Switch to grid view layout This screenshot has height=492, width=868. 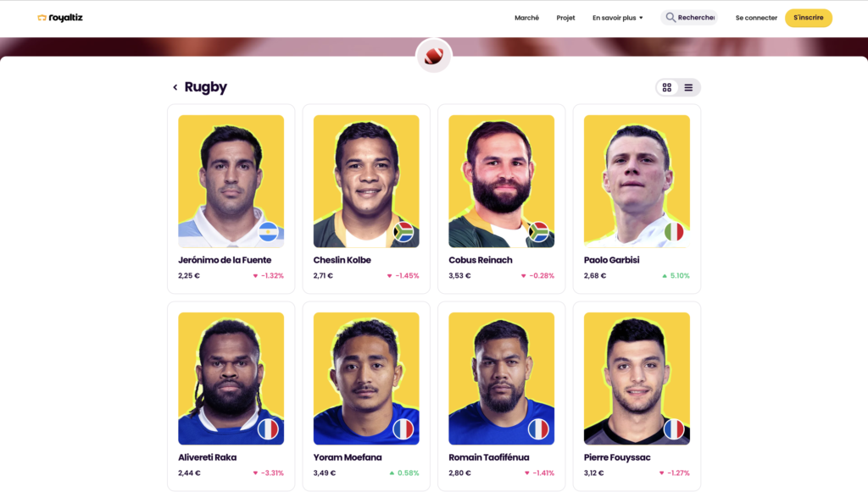[667, 87]
